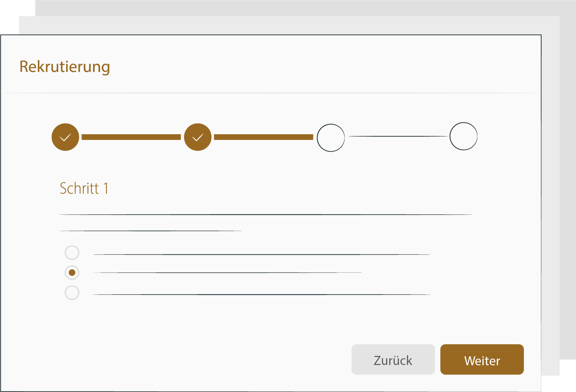Image resolution: width=576 pixels, height=392 pixels.
Task: Click the filled bar between steps two and three
Action: click(263, 137)
